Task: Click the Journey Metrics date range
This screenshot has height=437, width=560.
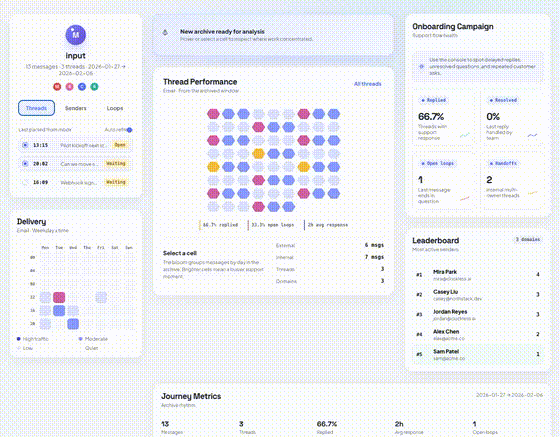Action: click(x=509, y=395)
